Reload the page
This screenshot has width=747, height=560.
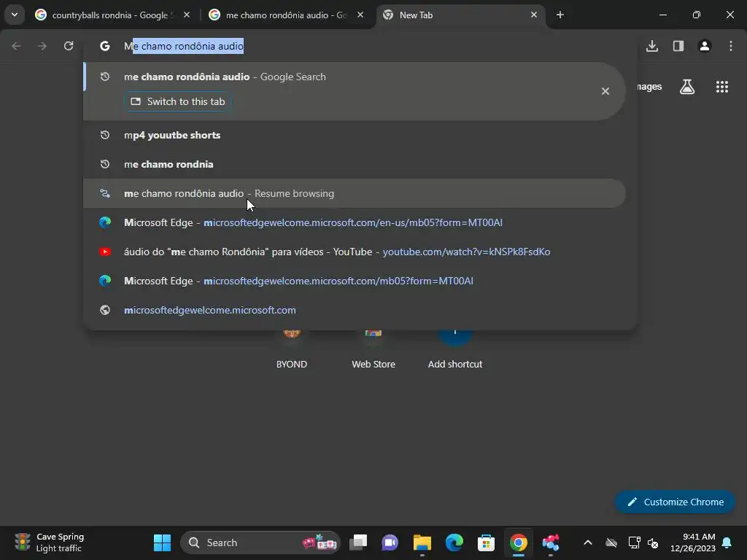point(69,46)
